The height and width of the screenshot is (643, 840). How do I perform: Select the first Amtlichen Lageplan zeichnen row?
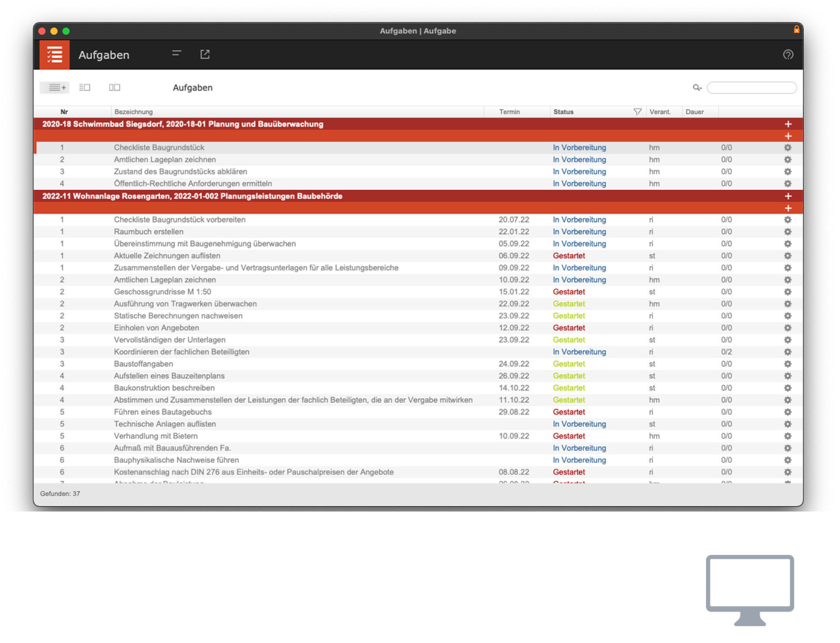click(x=418, y=160)
